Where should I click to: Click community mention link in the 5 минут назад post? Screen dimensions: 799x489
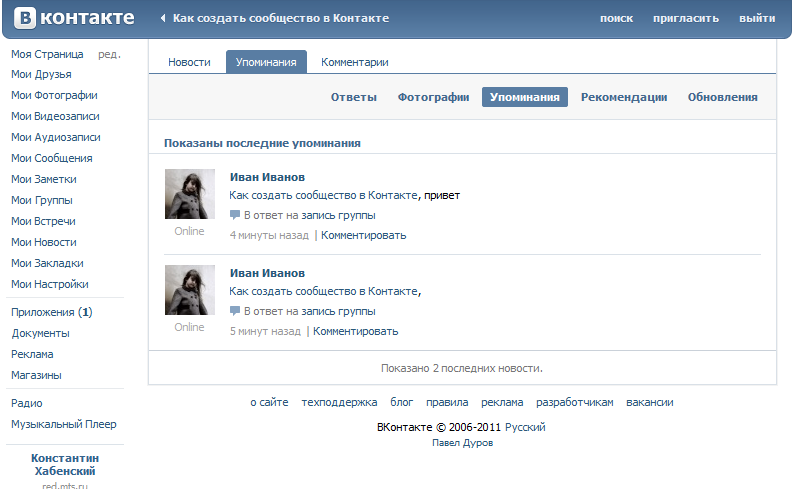coord(323,291)
